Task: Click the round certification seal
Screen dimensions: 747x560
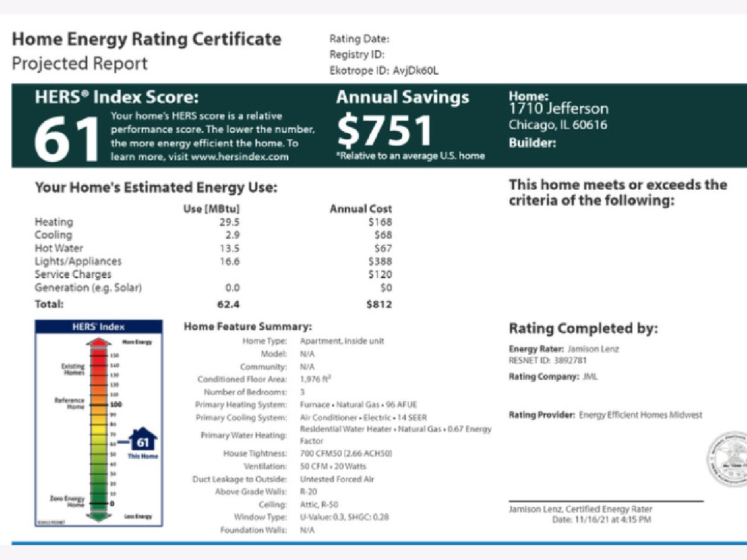Action: pyautogui.click(x=727, y=461)
